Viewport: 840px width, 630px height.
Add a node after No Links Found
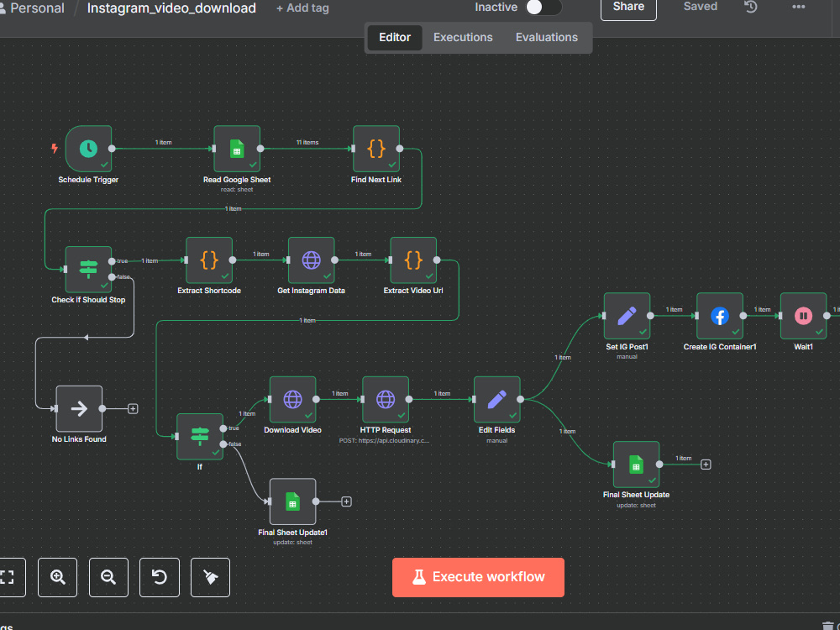click(133, 409)
